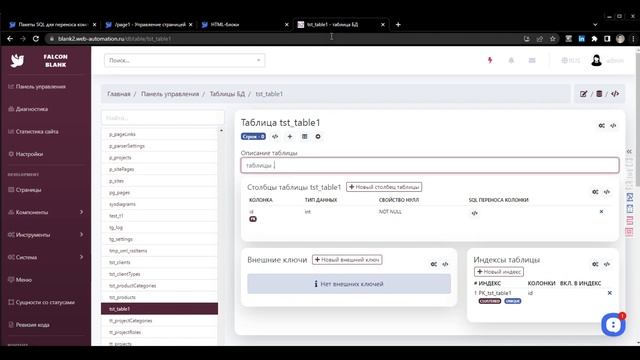Delete the id column with X
The width and height of the screenshot is (640, 360).
(601, 211)
